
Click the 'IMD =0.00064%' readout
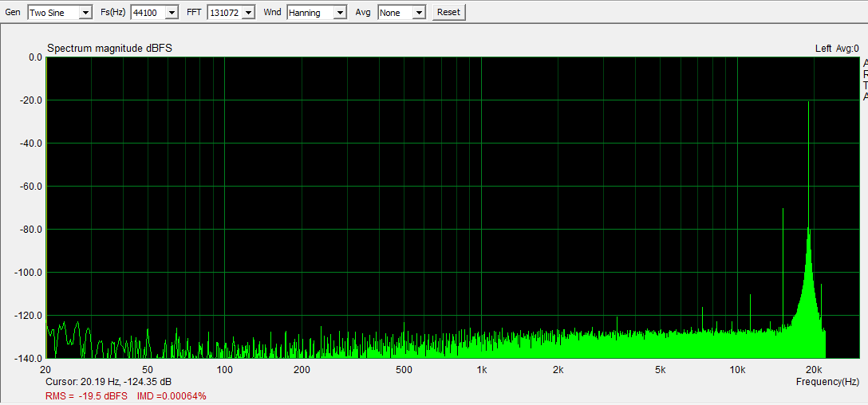point(172,396)
